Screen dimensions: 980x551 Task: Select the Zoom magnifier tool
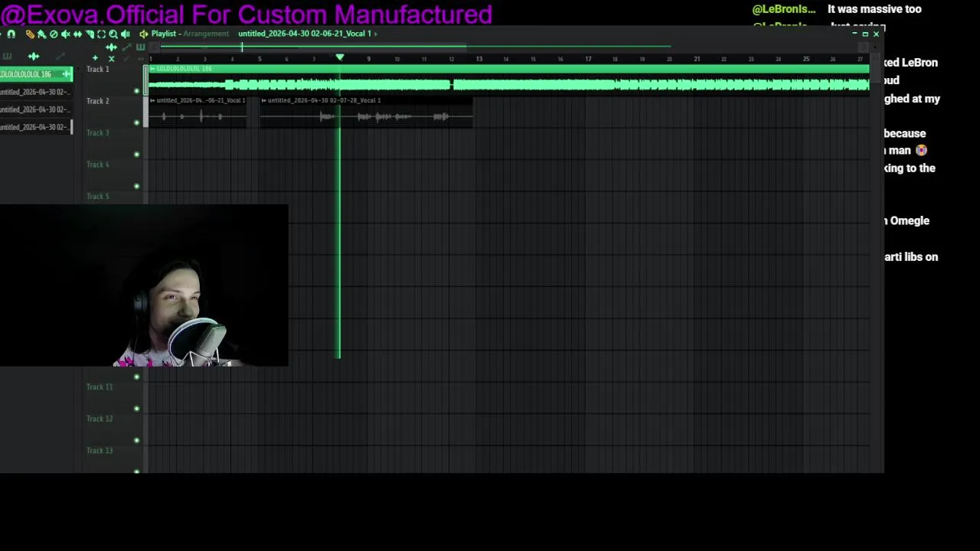tap(113, 34)
